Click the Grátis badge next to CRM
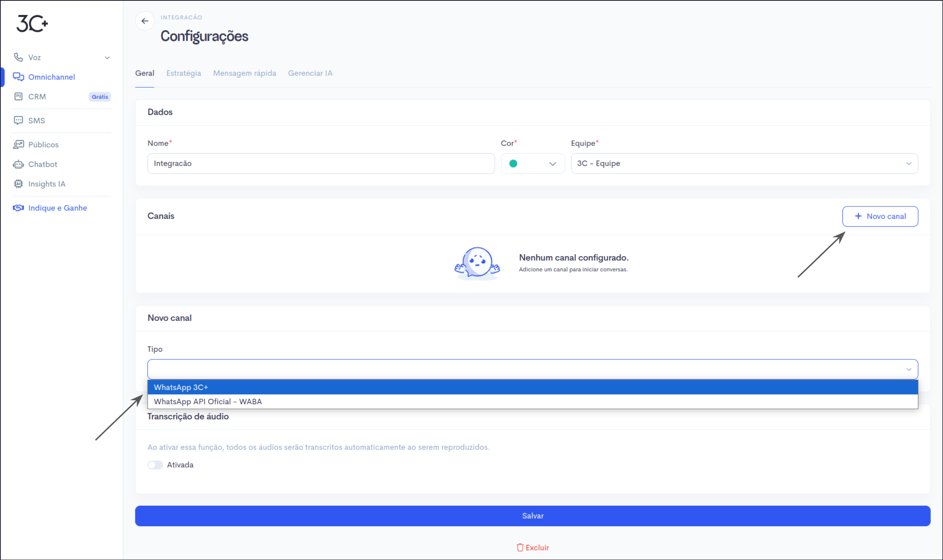The image size is (943, 560). coord(100,97)
